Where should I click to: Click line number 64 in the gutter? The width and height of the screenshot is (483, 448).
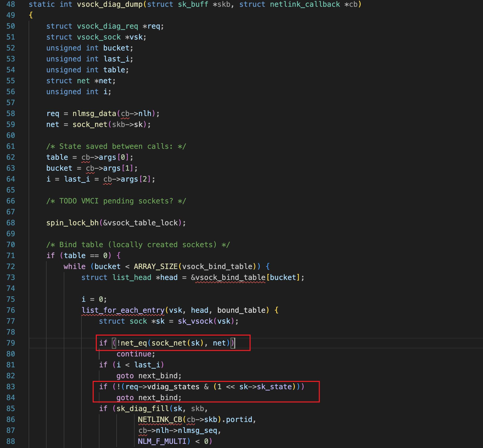11,179
